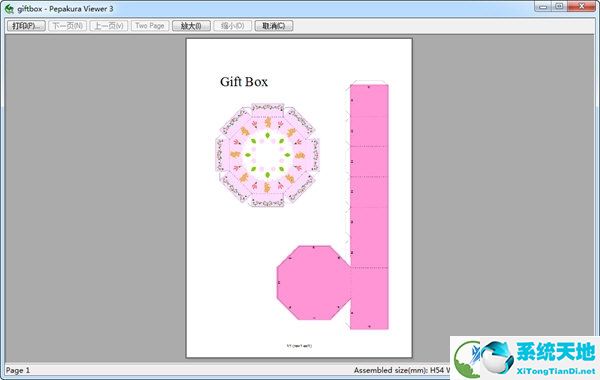Click the 放大(I) zoom in button
The image size is (600, 380).
pyautogui.click(x=191, y=26)
